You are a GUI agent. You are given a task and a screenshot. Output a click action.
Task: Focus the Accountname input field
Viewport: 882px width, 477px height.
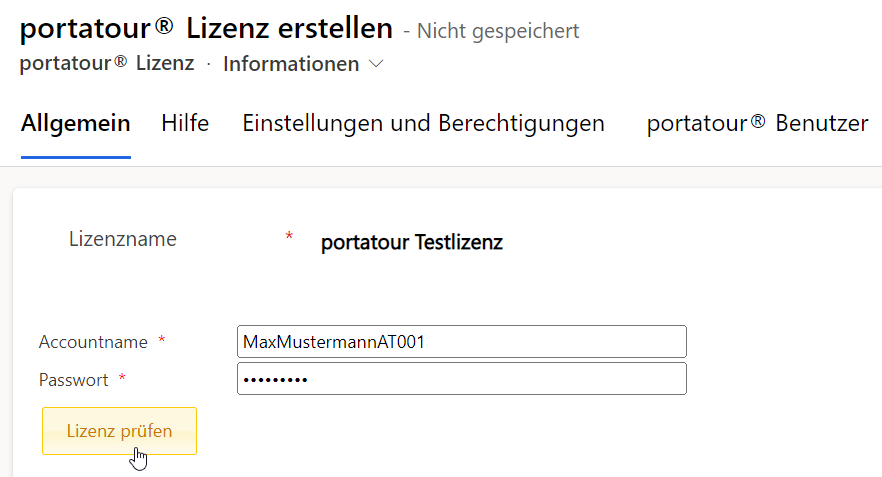pyautogui.click(x=462, y=341)
